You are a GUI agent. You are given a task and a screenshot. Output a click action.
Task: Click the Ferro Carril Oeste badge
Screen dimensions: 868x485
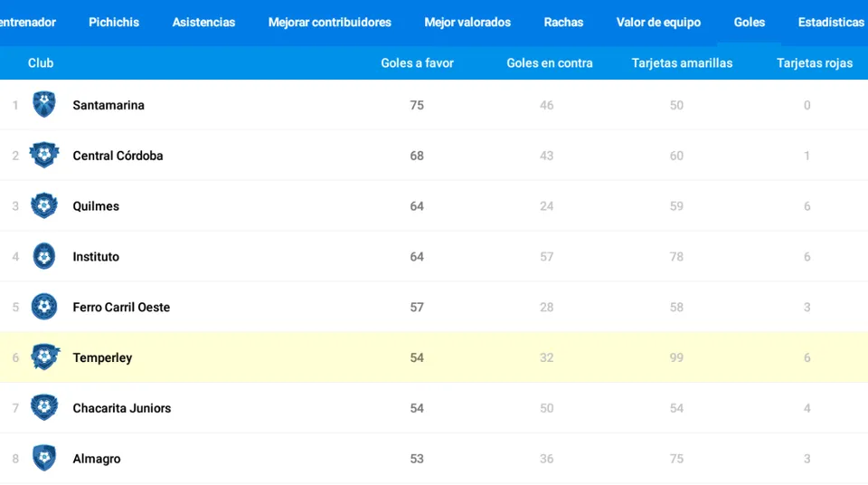click(44, 307)
